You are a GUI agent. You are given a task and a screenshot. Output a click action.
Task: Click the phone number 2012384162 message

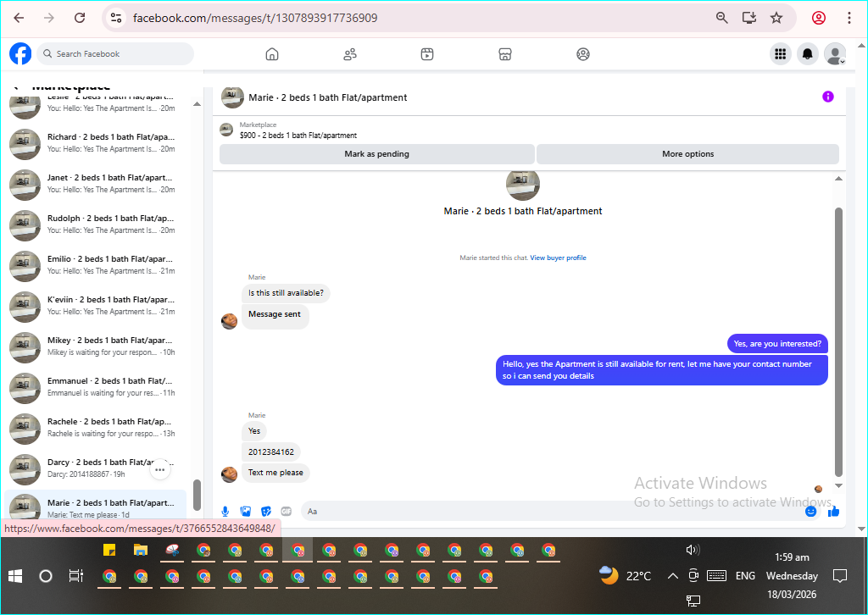click(270, 452)
